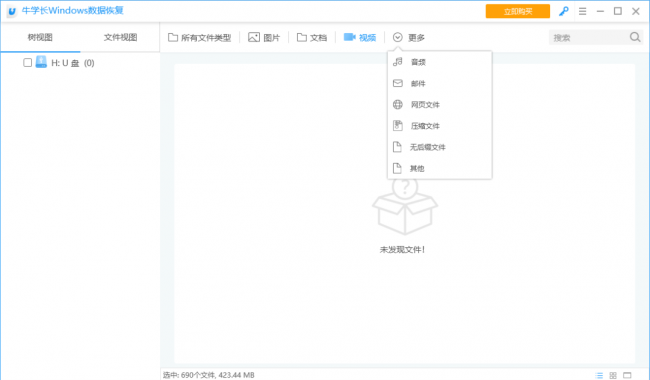Close the data recovery window
This screenshot has width=650, height=380.
pyautogui.click(x=635, y=11)
